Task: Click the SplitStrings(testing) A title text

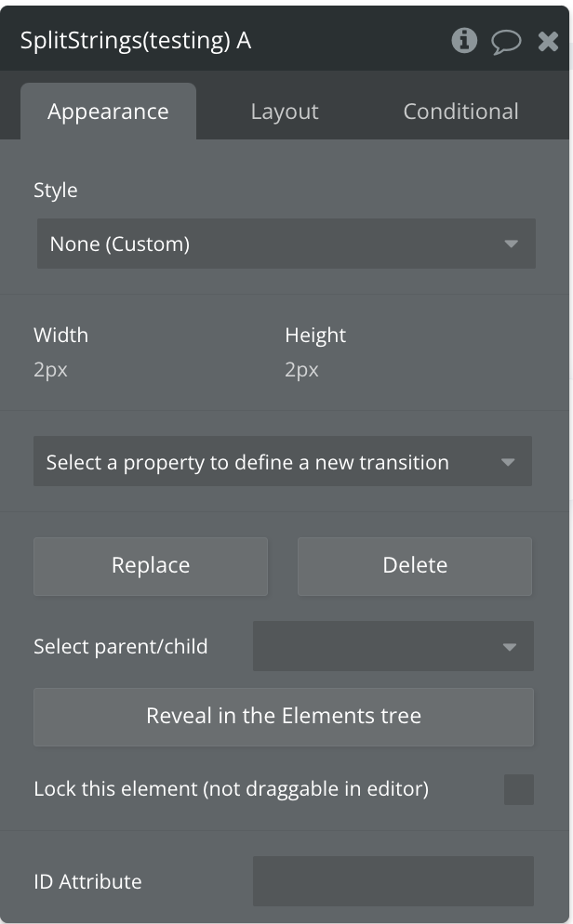Action: (136, 41)
